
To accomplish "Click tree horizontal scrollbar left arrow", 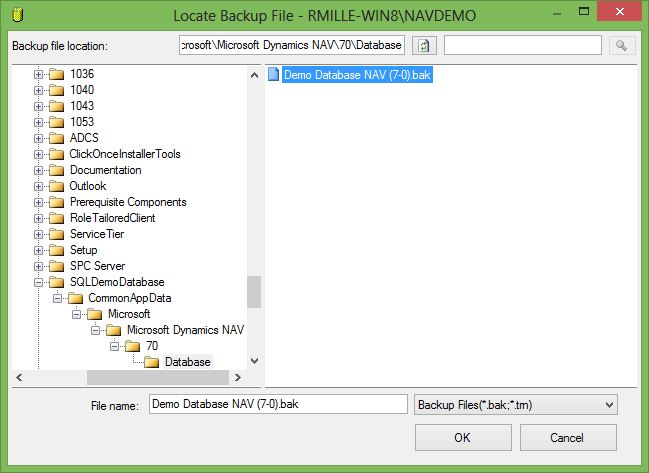I will tap(19, 377).
